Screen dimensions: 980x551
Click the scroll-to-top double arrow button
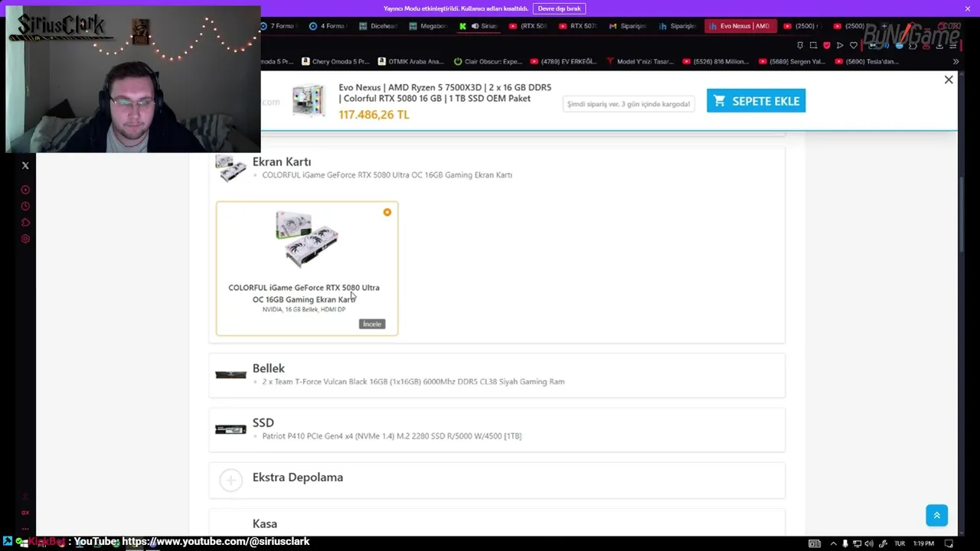tap(936, 515)
